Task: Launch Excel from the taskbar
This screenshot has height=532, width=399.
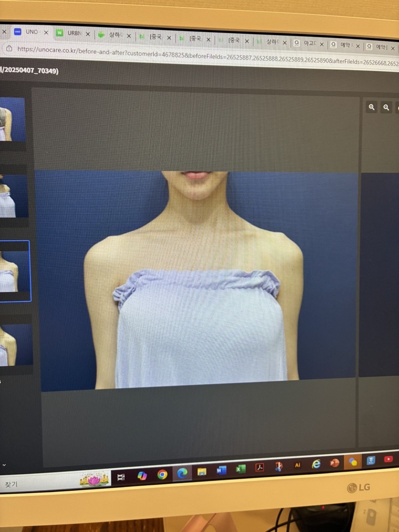Action: click(241, 469)
